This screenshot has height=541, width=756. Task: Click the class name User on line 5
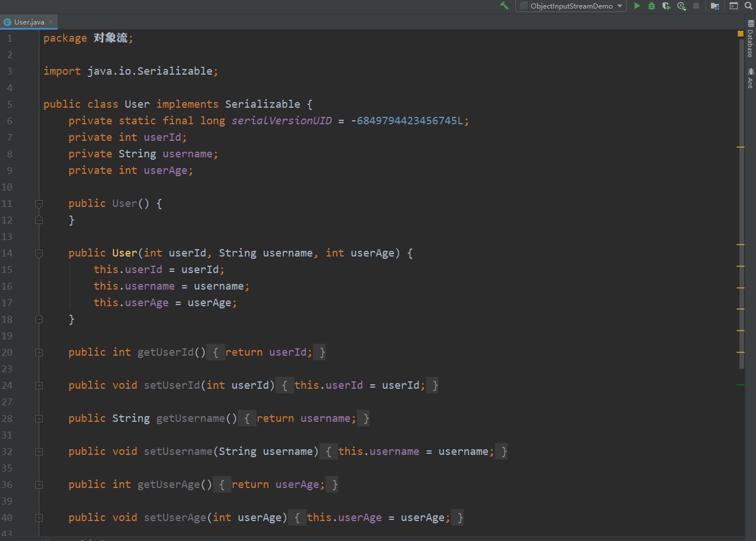click(137, 104)
